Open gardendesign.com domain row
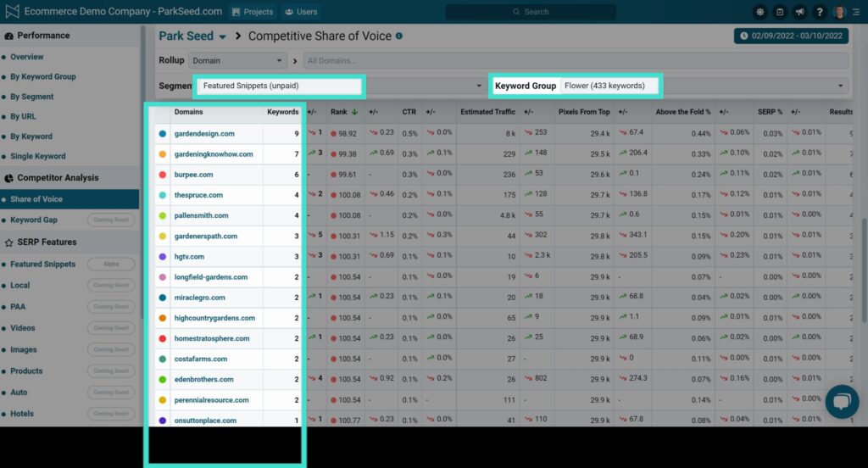The image size is (868, 468). pos(204,133)
